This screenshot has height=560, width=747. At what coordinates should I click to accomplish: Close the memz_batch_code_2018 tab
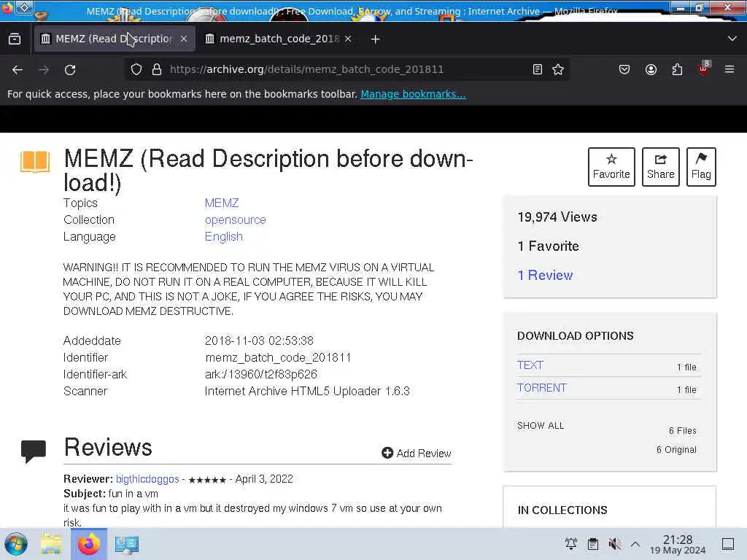pos(348,39)
